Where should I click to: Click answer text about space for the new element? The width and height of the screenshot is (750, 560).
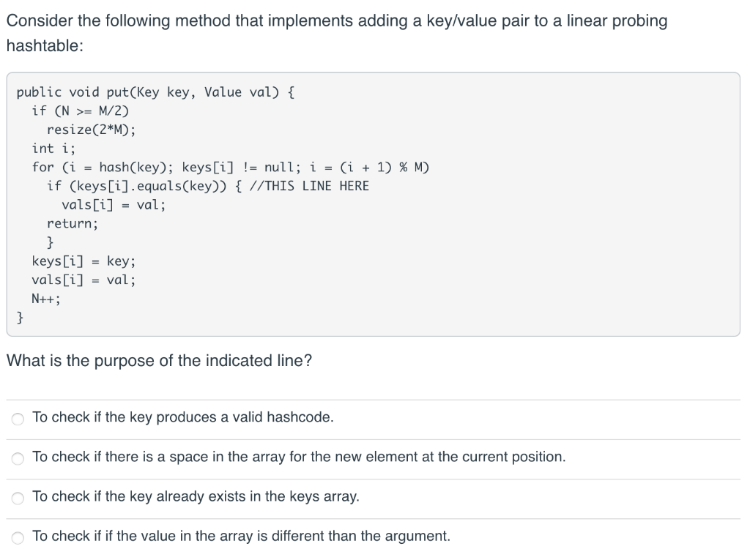(299, 457)
